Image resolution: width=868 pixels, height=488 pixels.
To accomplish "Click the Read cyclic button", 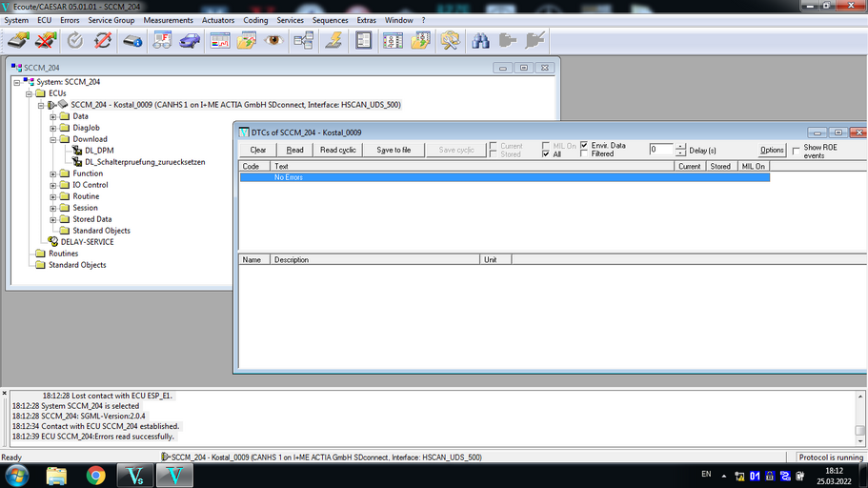I will (337, 150).
